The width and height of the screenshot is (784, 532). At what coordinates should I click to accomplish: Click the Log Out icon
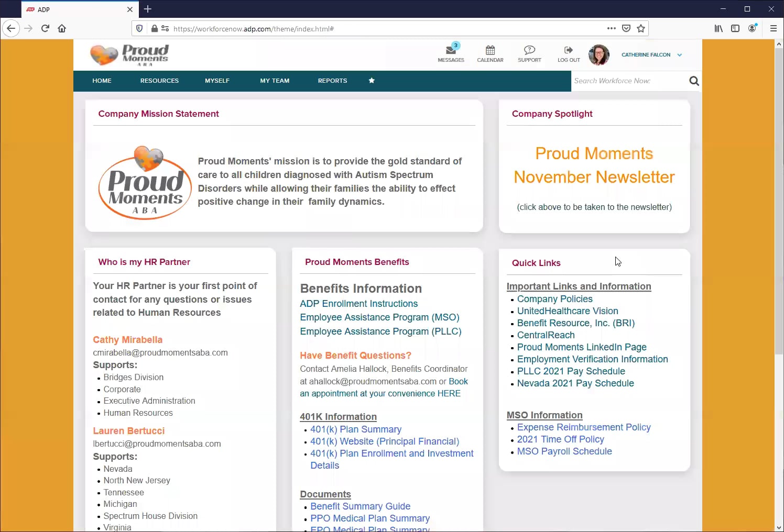click(x=569, y=50)
